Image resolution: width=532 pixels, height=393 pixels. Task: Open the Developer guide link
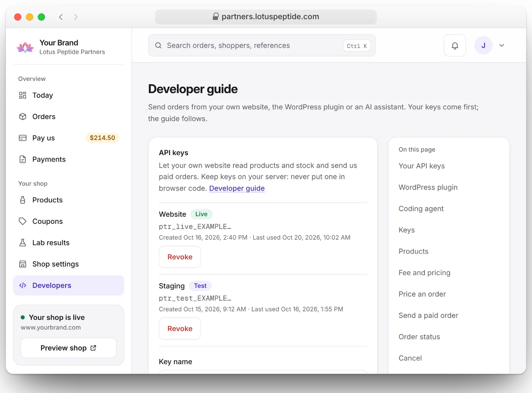(237, 188)
